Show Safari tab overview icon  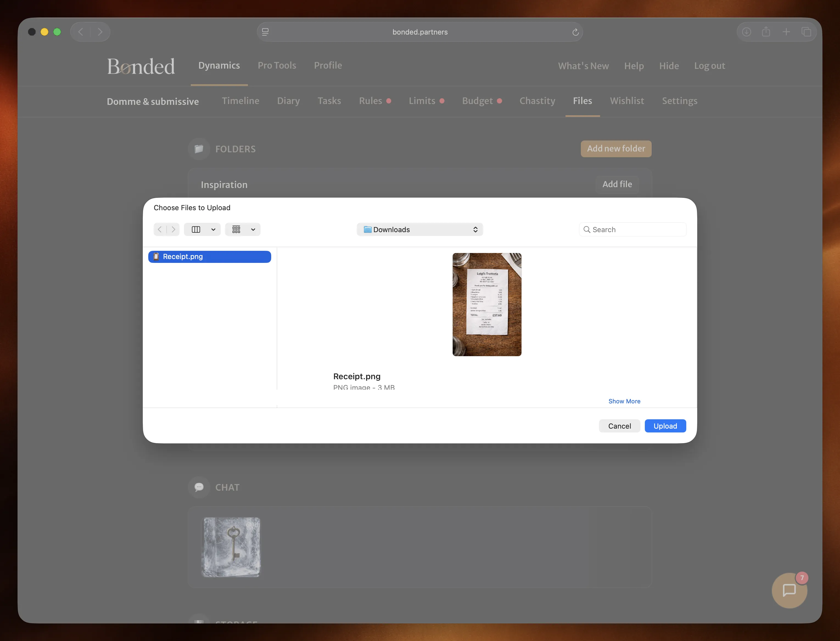pos(806,32)
